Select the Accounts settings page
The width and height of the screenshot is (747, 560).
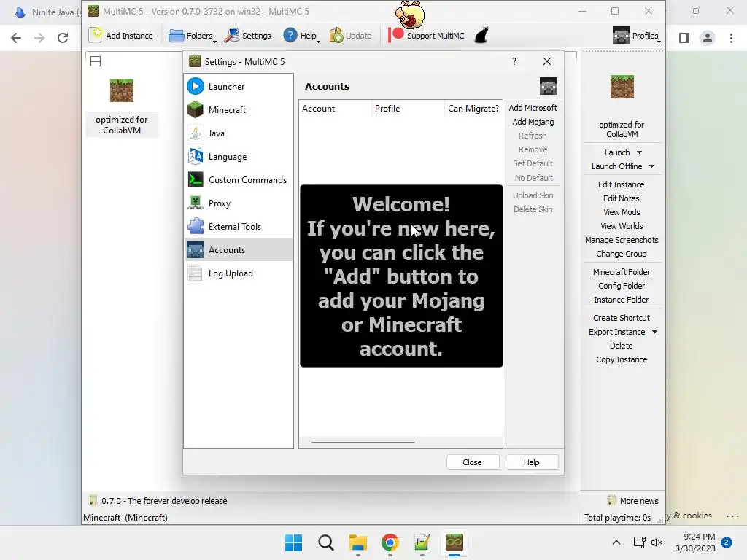[x=239, y=250]
